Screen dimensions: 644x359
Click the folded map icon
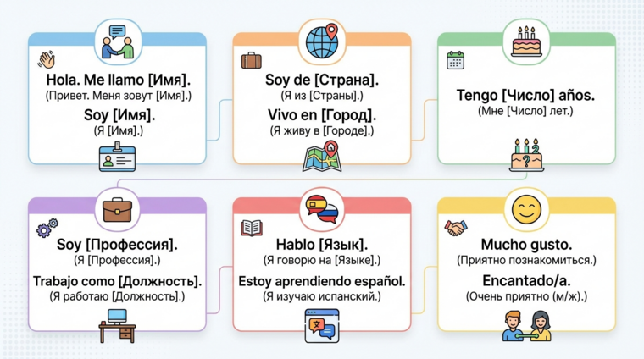321,156
